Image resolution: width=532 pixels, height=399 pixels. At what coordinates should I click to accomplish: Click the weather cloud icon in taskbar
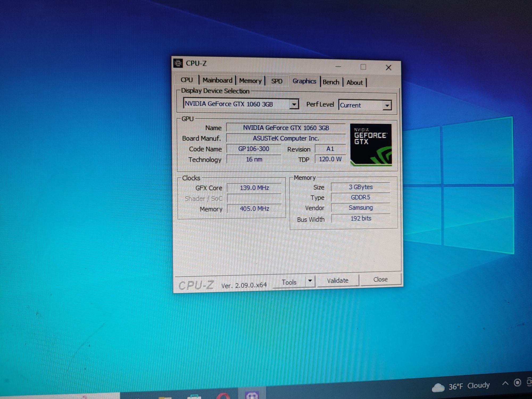click(x=438, y=387)
